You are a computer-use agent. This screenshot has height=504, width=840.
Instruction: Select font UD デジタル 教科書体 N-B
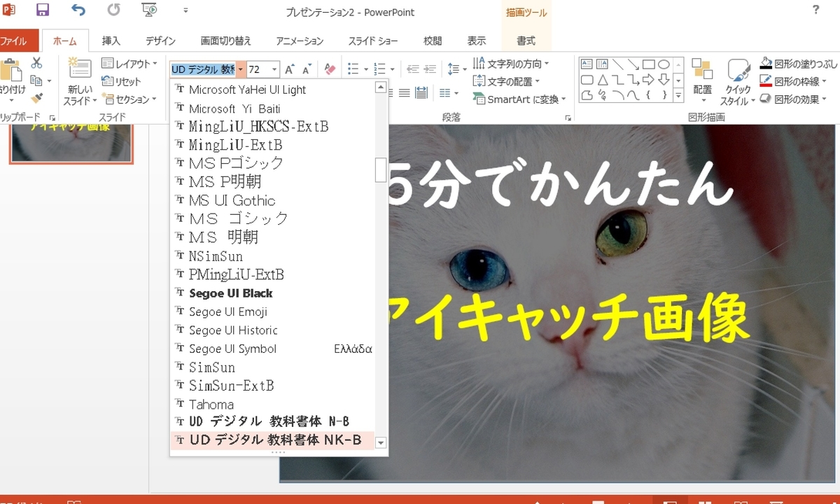[273, 421]
